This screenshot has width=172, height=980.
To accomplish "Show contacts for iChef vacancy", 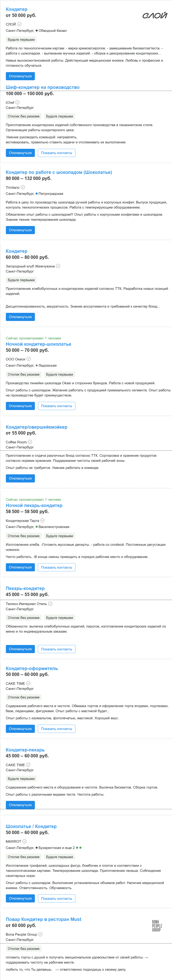I will click(56, 153).
